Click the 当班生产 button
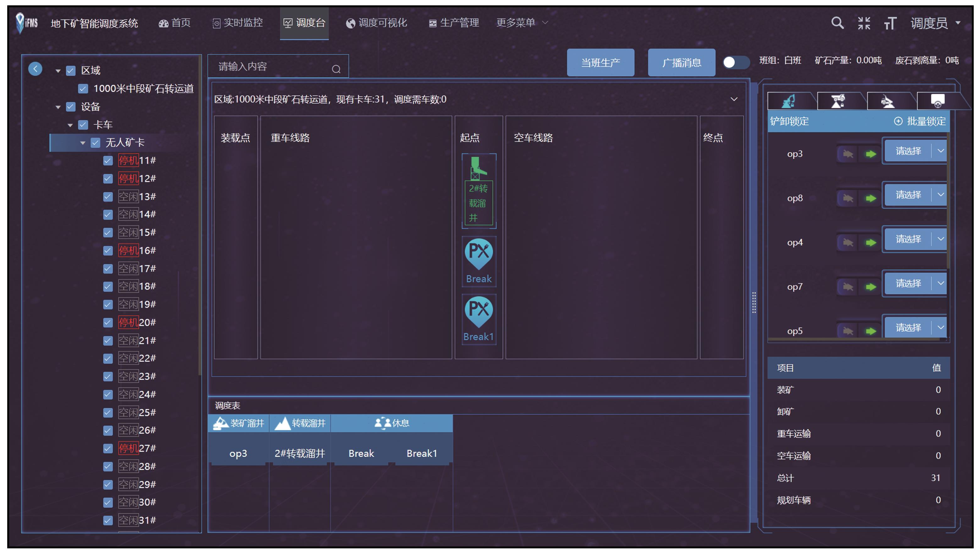This screenshot has width=980, height=554. click(600, 62)
